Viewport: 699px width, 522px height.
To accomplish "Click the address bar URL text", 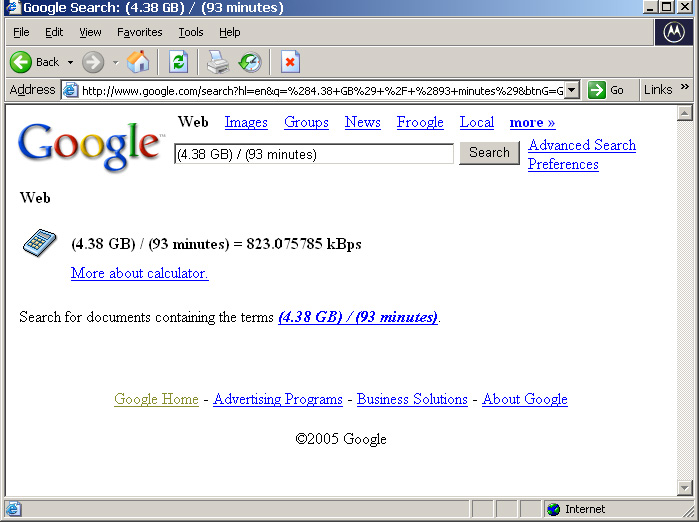I will point(323,91).
